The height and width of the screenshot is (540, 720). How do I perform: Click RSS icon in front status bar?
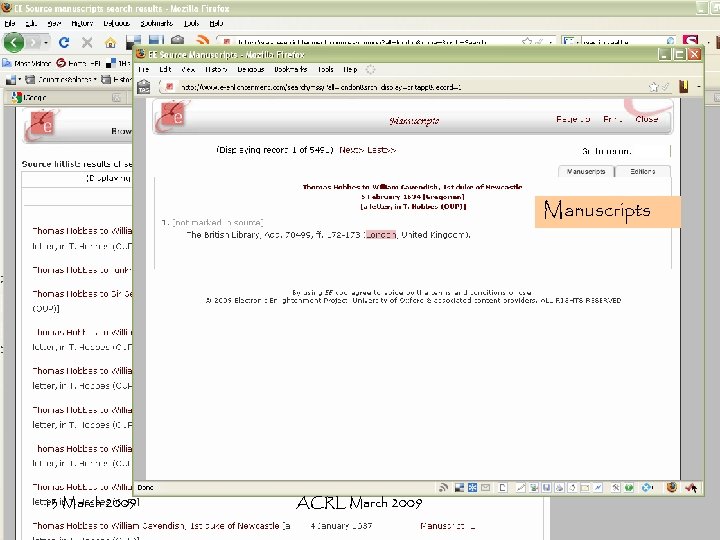(443, 488)
